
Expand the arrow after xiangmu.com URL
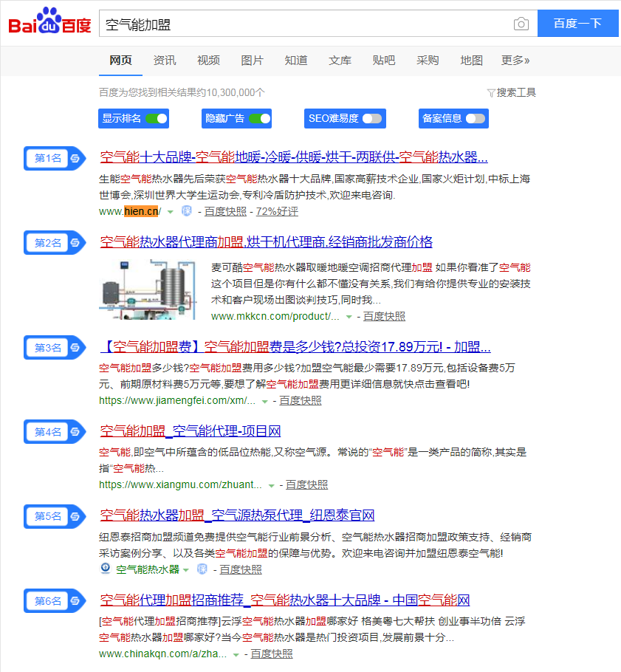pyautogui.click(x=271, y=485)
